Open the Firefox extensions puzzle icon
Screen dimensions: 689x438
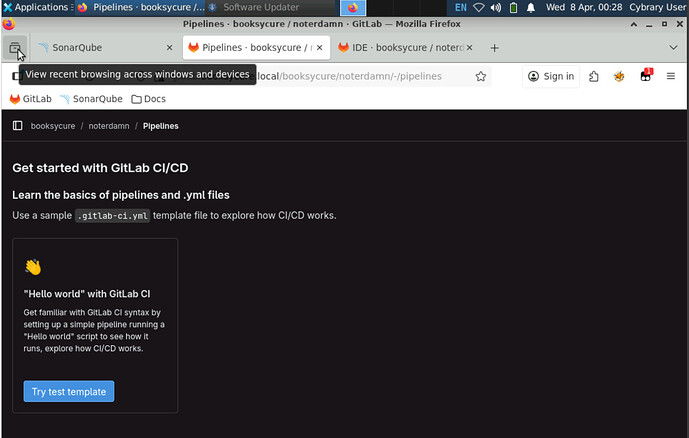(594, 76)
